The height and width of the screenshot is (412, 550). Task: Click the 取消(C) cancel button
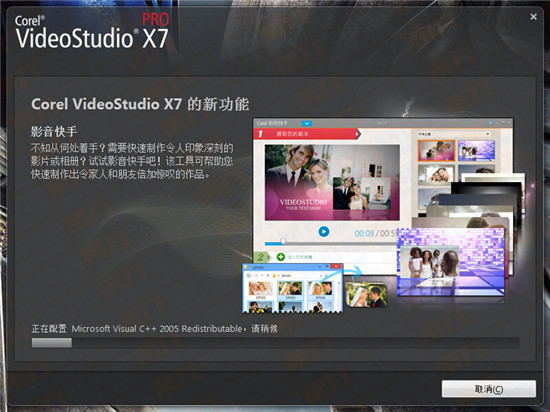tap(489, 389)
